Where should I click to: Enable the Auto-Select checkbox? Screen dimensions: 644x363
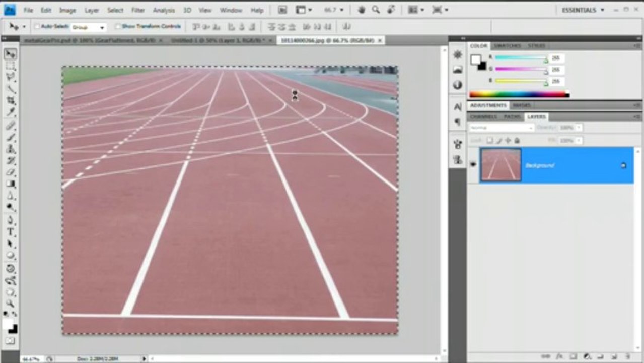pyautogui.click(x=37, y=26)
